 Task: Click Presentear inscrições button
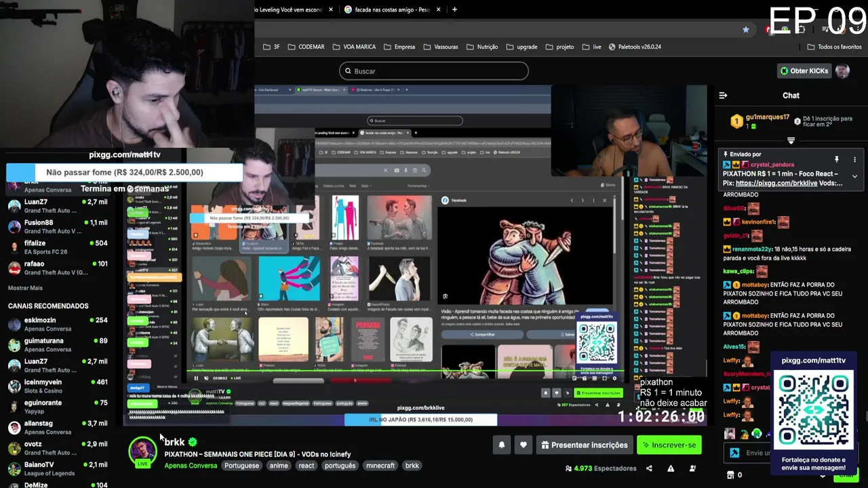[584, 445]
